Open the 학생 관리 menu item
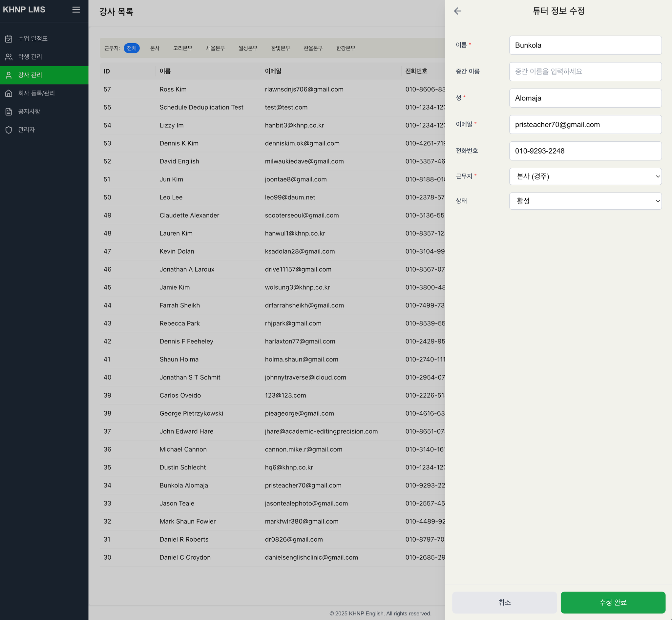Image resolution: width=672 pixels, height=620 pixels. 44,57
